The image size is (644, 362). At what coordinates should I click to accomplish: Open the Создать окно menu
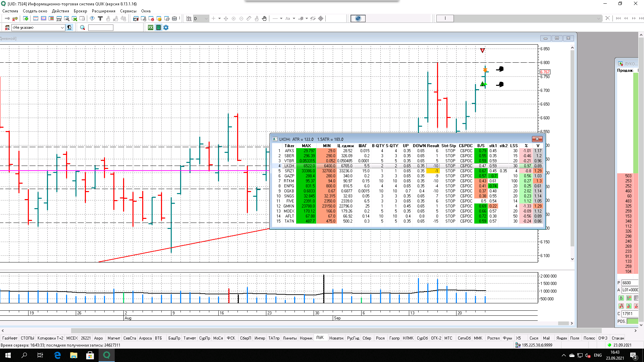point(35,11)
